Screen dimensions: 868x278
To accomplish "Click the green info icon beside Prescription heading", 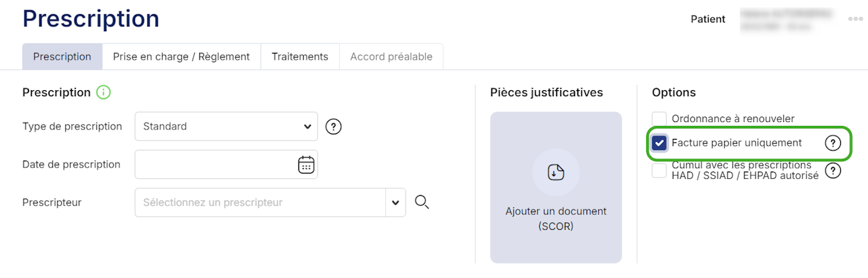I will click(103, 92).
